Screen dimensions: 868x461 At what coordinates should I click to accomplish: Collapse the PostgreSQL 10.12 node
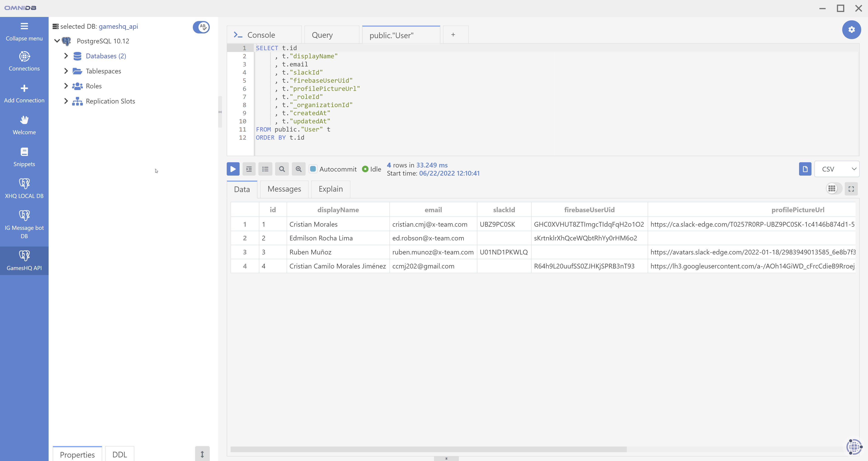[x=57, y=41]
